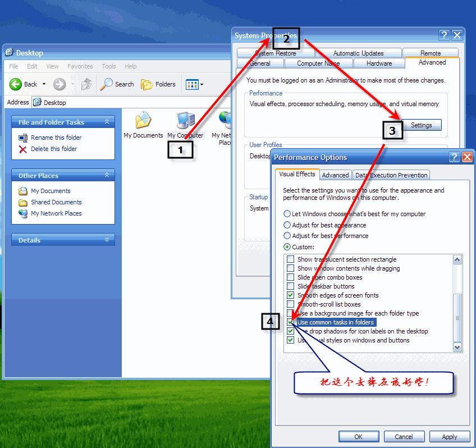Click the Forward arrow icon in Desktop window

tap(60, 84)
